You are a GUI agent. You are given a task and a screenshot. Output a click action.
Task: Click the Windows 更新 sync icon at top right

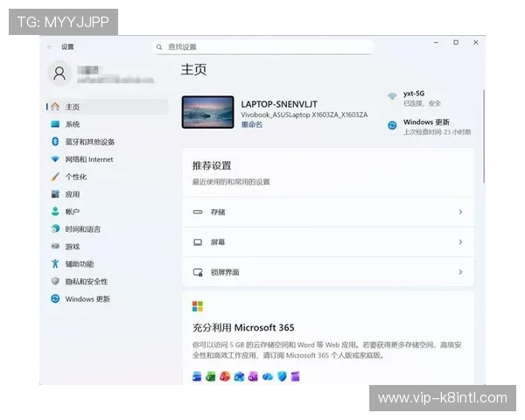click(392, 125)
